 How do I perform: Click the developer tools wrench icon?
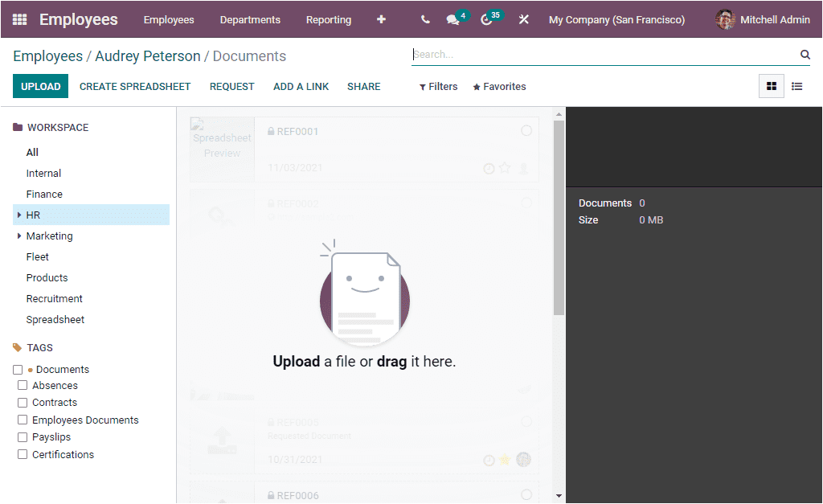tap(523, 18)
